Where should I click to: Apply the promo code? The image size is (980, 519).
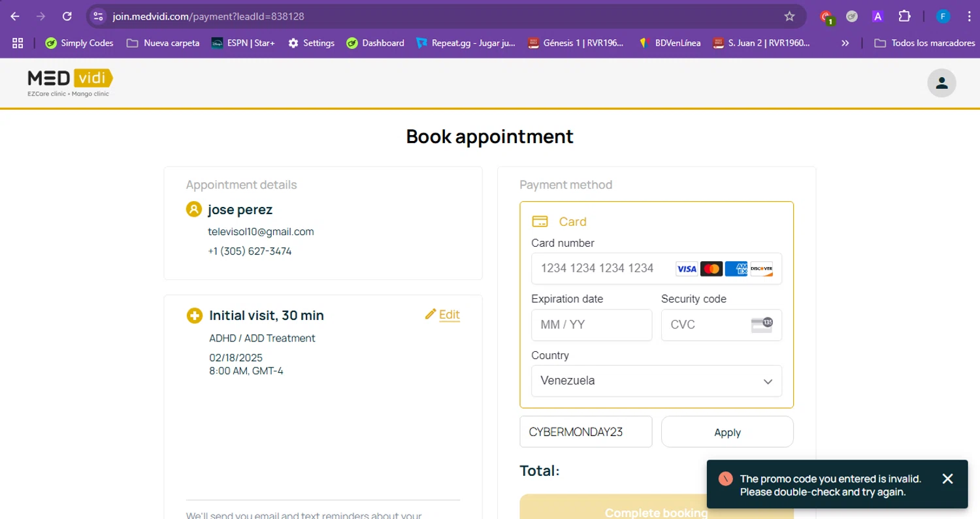(727, 432)
